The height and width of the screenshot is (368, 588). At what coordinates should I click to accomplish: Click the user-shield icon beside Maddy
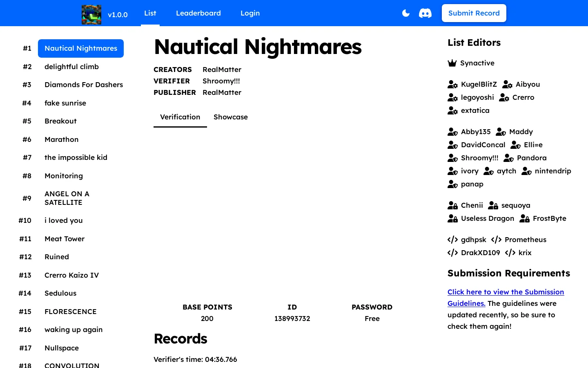coord(501,132)
